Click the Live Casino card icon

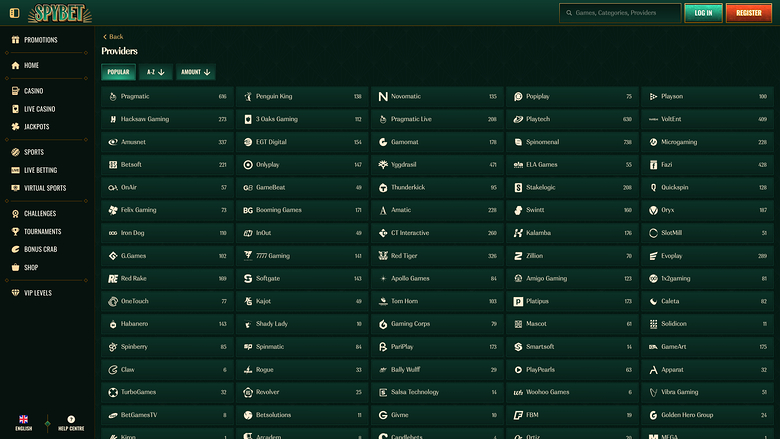coord(15,109)
